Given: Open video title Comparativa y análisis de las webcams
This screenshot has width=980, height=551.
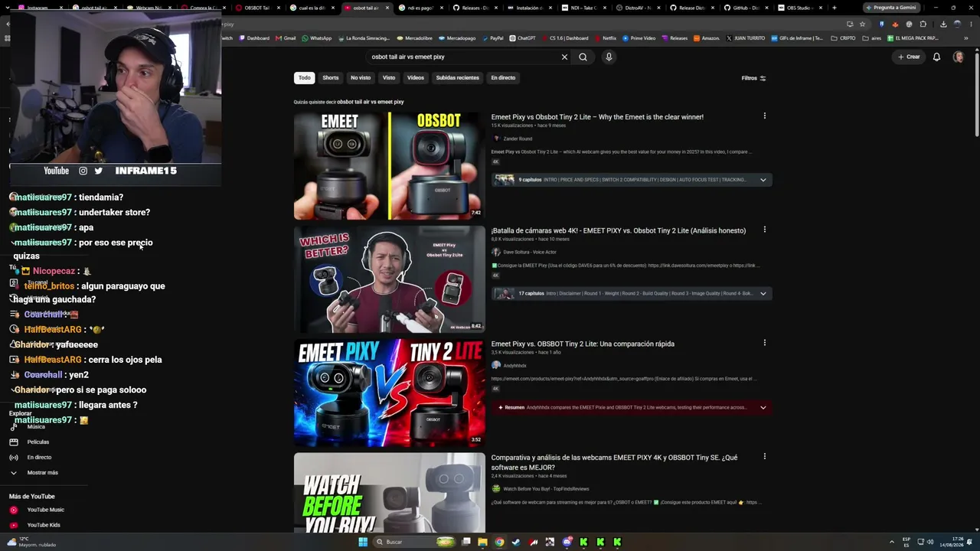Looking at the screenshot, I should (x=614, y=462).
